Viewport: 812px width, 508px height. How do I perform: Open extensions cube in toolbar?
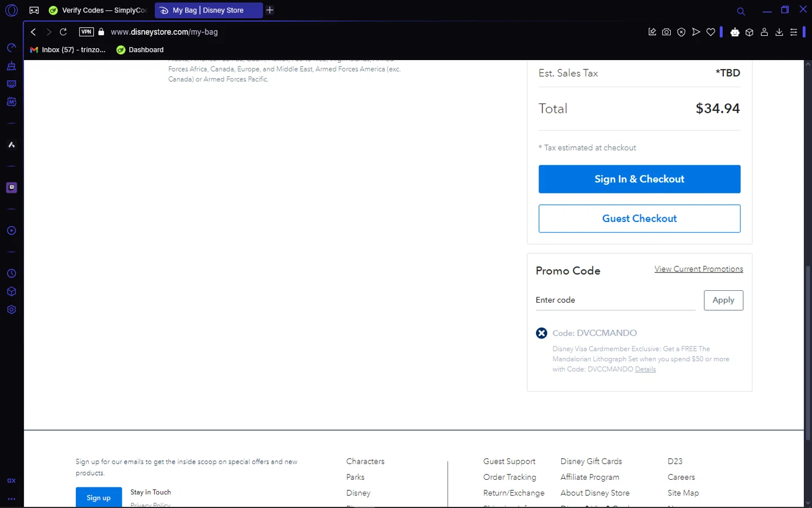click(x=749, y=32)
